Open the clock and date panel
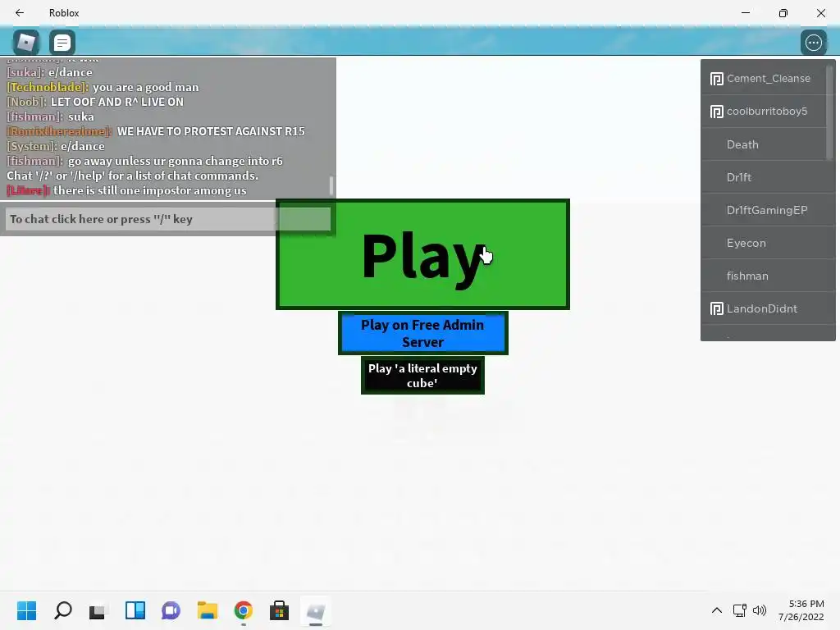Viewport: 840px width, 630px height. [x=801, y=610]
